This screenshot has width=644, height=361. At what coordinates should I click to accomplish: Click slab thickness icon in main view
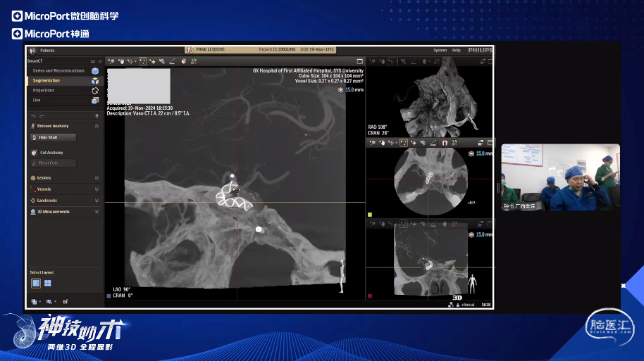coord(340,90)
